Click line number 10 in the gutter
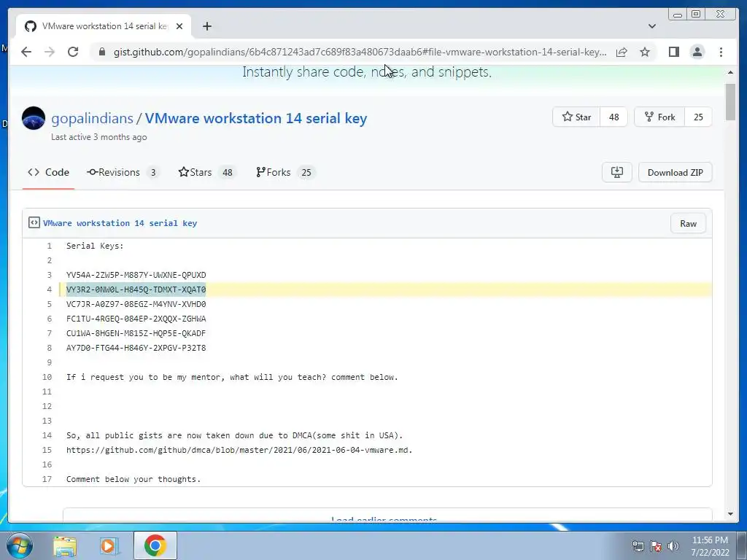Image resolution: width=747 pixels, height=560 pixels. click(x=47, y=377)
